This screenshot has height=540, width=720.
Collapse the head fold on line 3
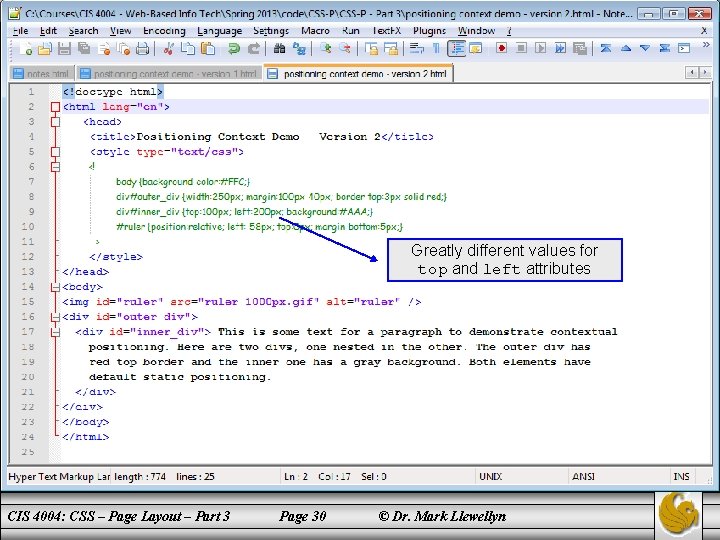pyautogui.click(x=56, y=122)
